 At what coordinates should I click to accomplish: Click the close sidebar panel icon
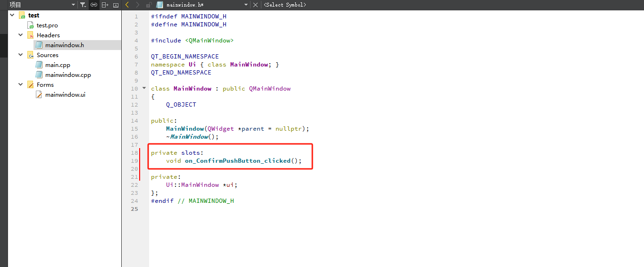(x=116, y=5)
